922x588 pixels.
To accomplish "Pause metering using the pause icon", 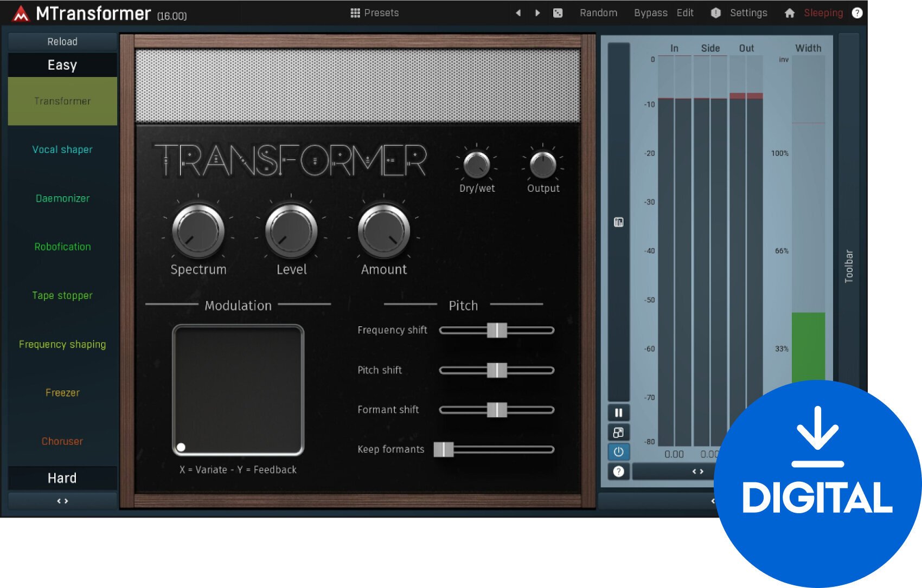I will click(618, 412).
